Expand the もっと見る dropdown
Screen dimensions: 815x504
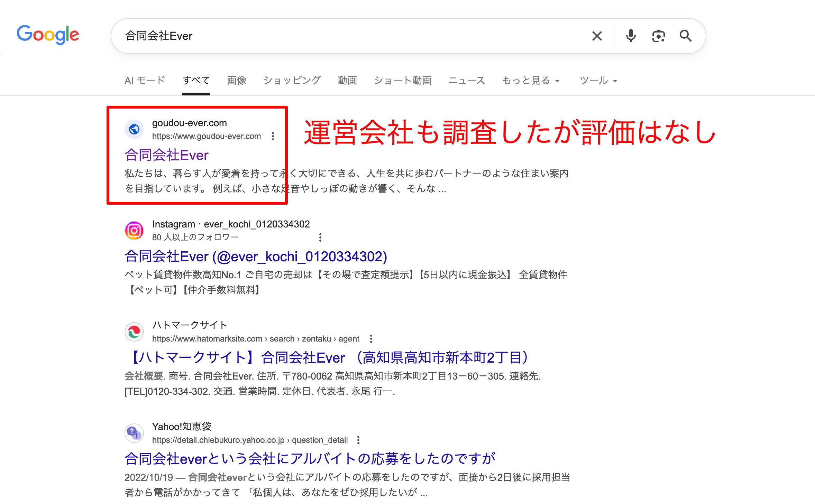(x=531, y=81)
